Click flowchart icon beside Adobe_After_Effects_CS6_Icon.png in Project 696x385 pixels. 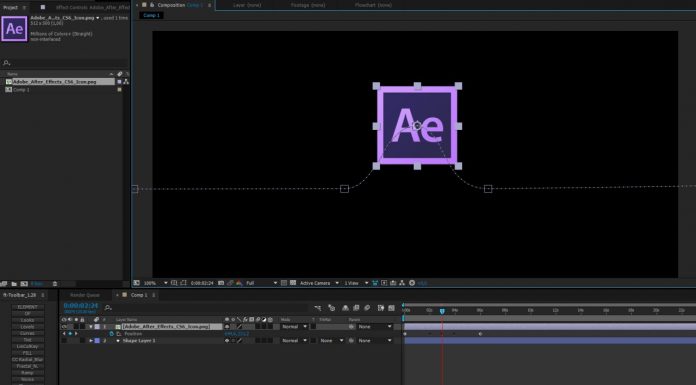(126, 82)
